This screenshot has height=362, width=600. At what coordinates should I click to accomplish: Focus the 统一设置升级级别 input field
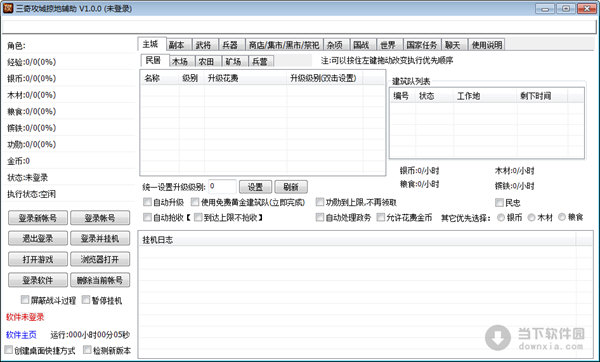(222, 187)
